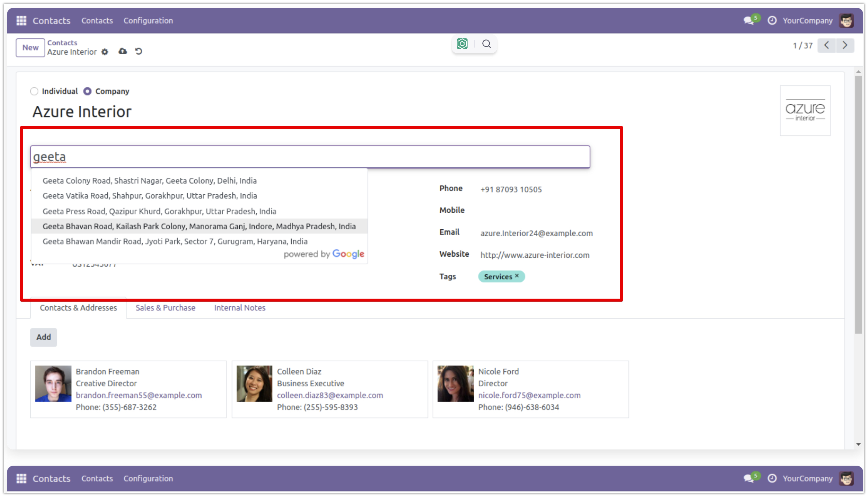Switch to Contacts & Addresses tab

78,308
